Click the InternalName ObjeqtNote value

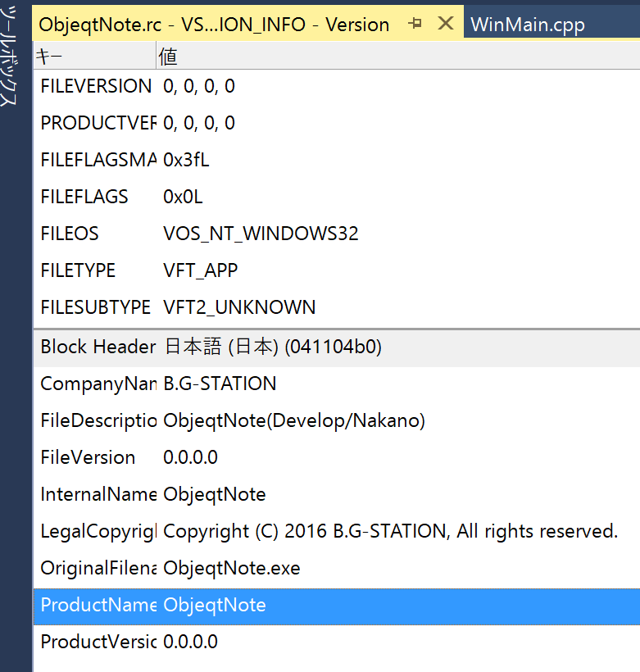click(x=215, y=494)
